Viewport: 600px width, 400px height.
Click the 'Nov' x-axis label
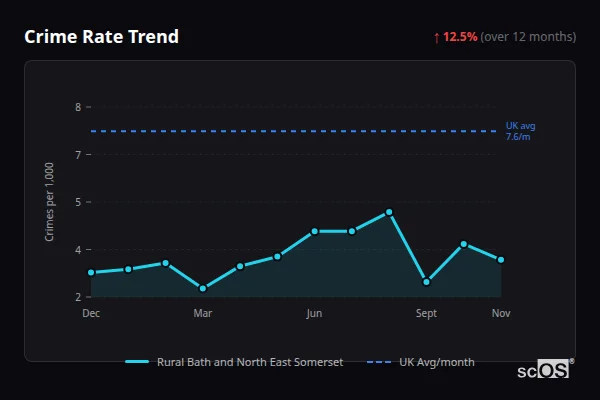coord(501,313)
